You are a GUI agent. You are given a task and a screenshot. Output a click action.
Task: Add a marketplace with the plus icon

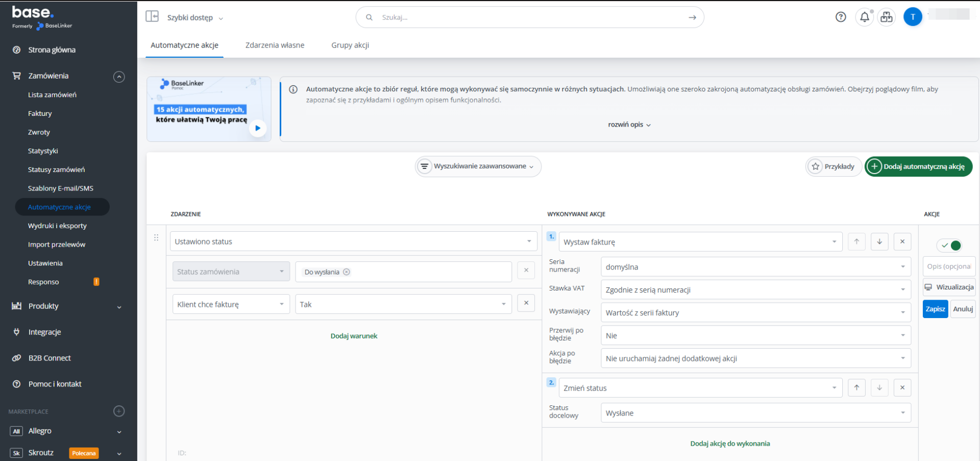[x=119, y=411]
